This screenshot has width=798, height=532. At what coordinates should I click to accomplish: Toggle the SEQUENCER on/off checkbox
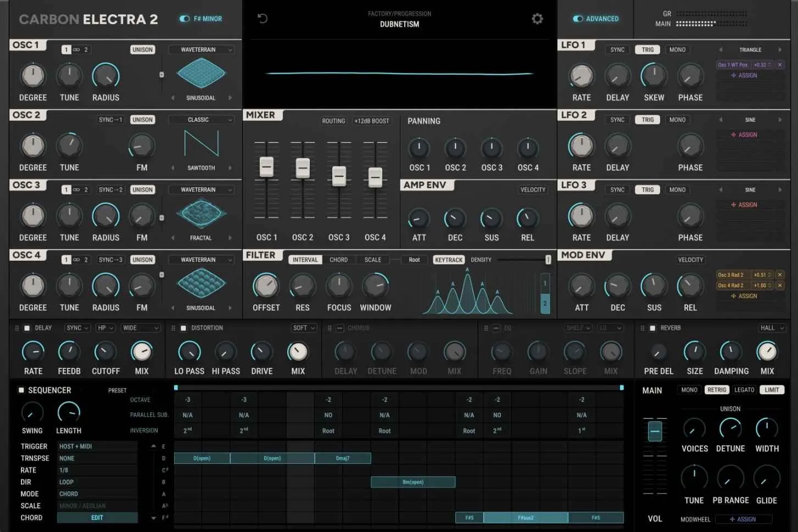pos(21,390)
